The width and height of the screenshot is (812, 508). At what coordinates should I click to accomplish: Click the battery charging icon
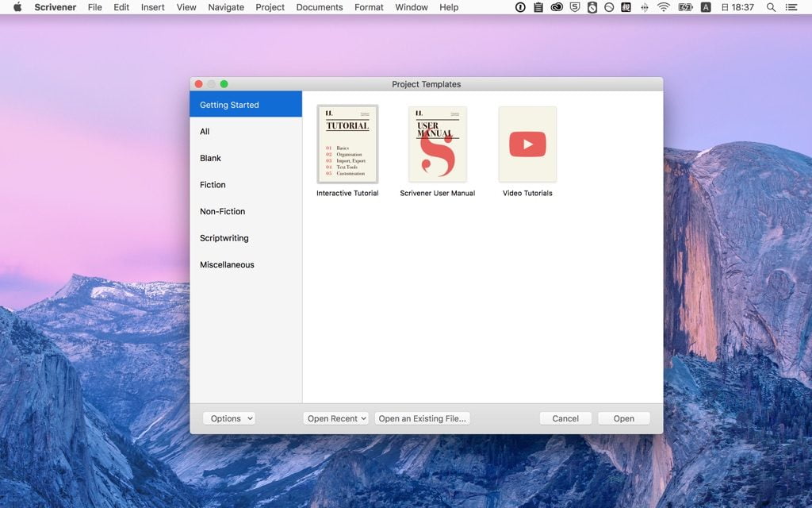686,7
